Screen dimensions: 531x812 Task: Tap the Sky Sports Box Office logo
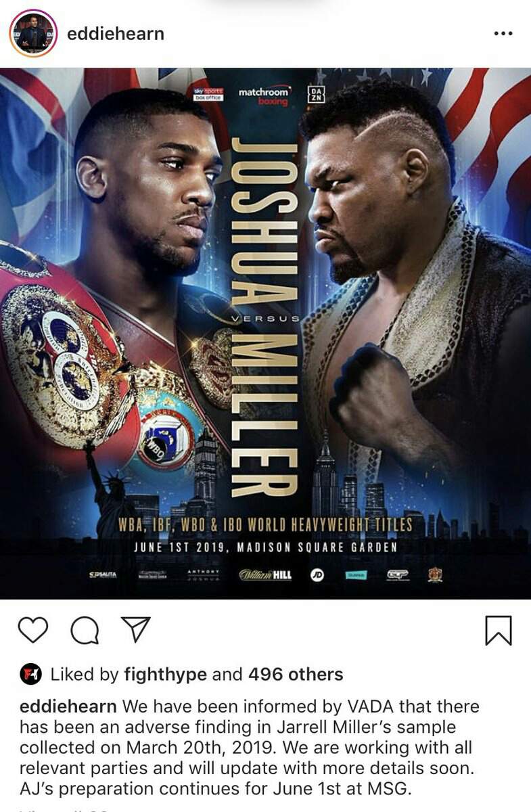pos(208,94)
